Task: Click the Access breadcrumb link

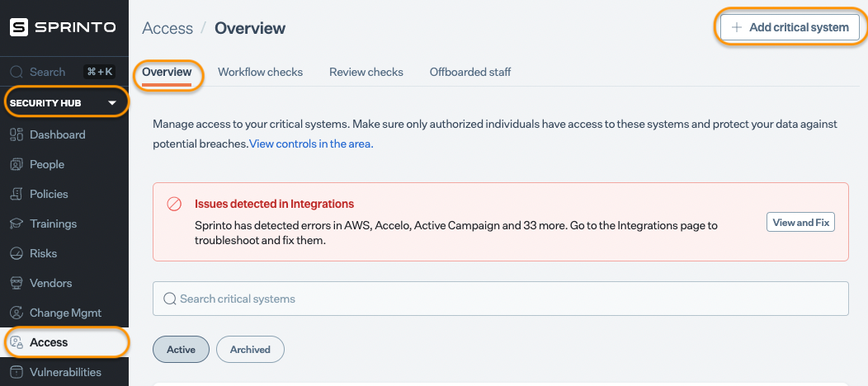Action: pos(167,28)
